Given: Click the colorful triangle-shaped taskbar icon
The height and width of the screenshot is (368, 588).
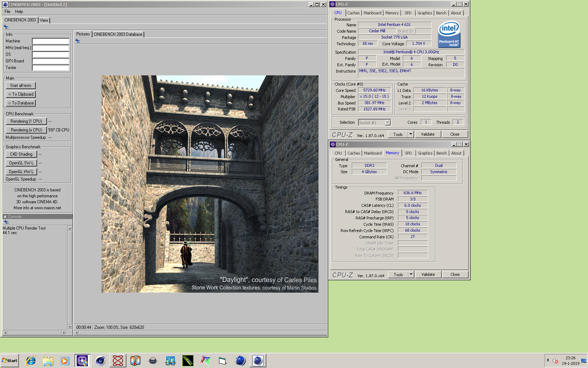Looking at the screenshot, I should tap(205, 360).
